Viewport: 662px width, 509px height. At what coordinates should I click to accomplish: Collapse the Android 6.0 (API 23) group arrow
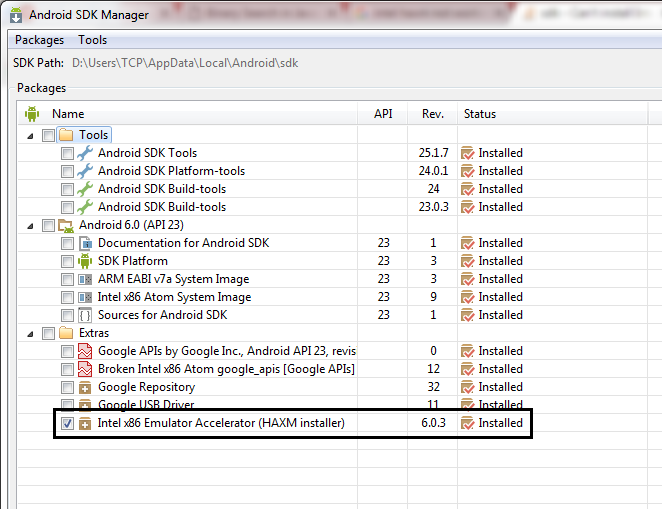coord(30,226)
